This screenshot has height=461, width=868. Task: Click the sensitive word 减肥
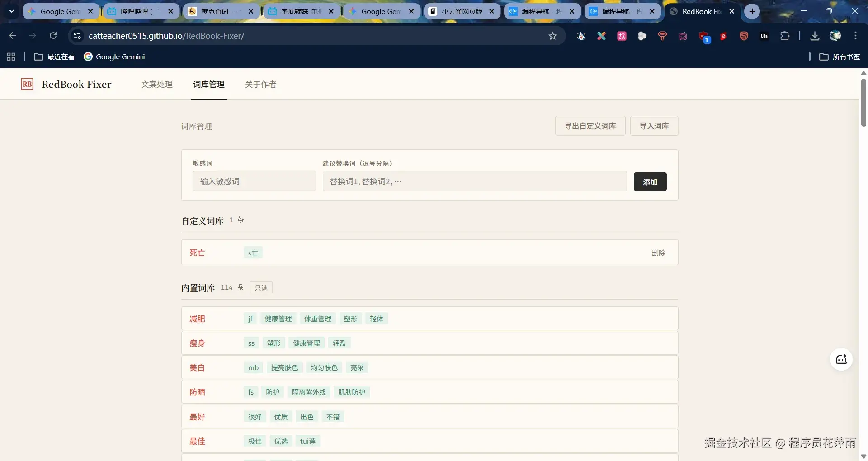[197, 319]
